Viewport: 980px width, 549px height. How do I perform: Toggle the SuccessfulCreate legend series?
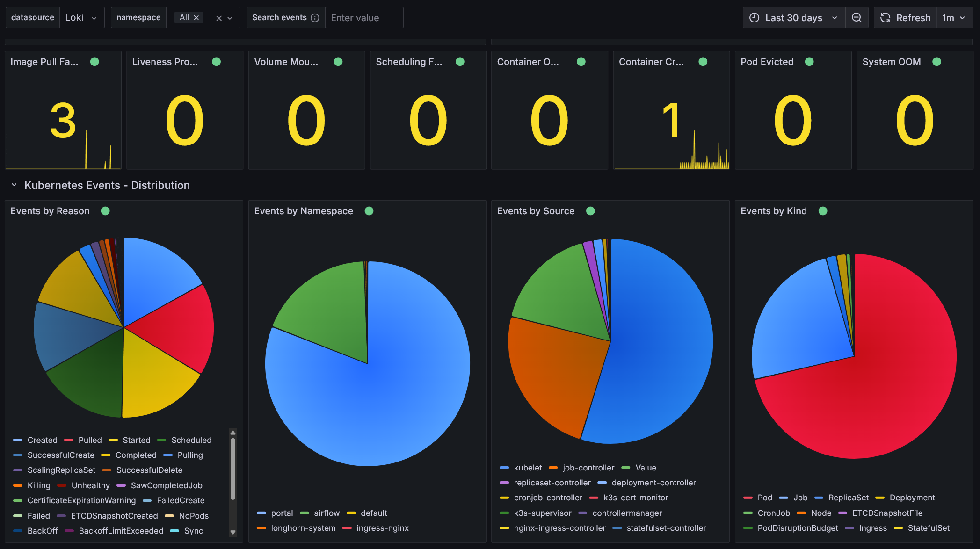(61, 455)
